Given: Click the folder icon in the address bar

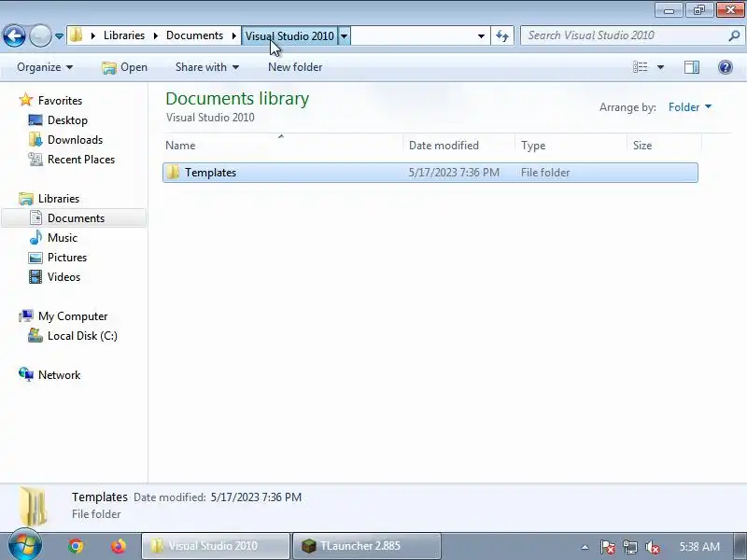Looking at the screenshot, I should [x=77, y=35].
